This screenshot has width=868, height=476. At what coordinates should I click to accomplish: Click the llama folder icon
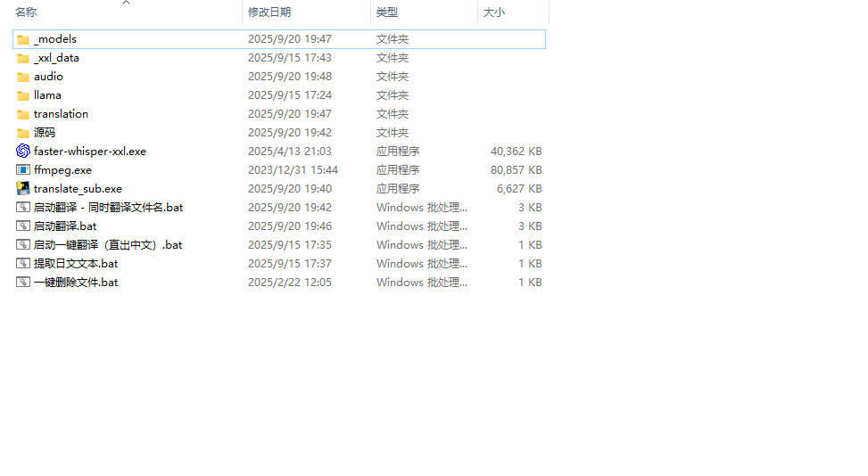[x=22, y=95]
